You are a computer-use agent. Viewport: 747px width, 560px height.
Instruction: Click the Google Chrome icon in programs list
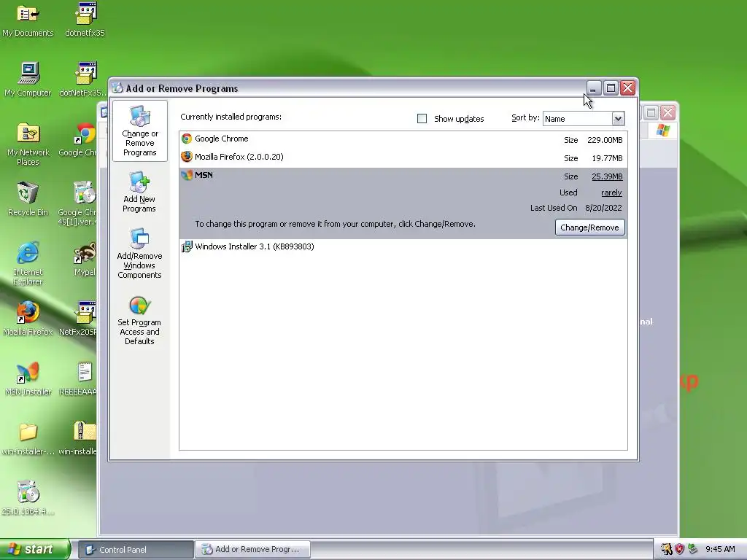click(x=187, y=139)
